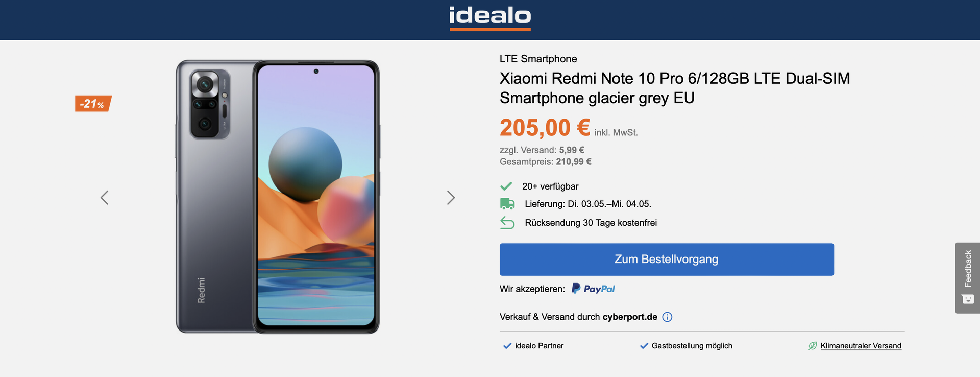Viewport: 980px width, 377px height.
Task: Click the climate-neutral leaf icon
Action: (x=813, y=346)
